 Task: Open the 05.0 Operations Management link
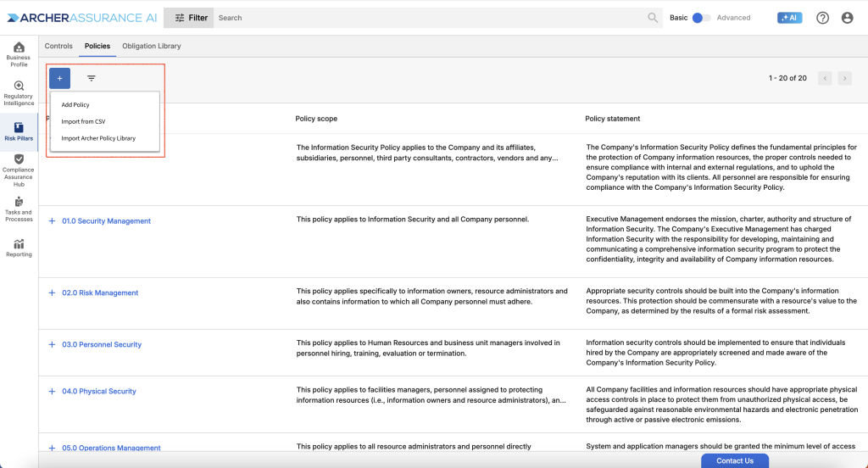111,448
